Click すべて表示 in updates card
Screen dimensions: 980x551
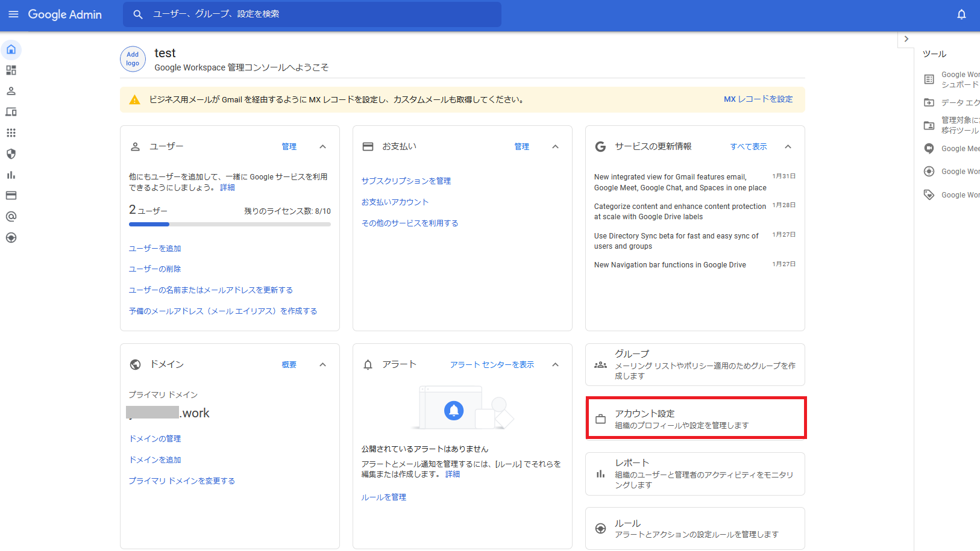click(749, 147)
